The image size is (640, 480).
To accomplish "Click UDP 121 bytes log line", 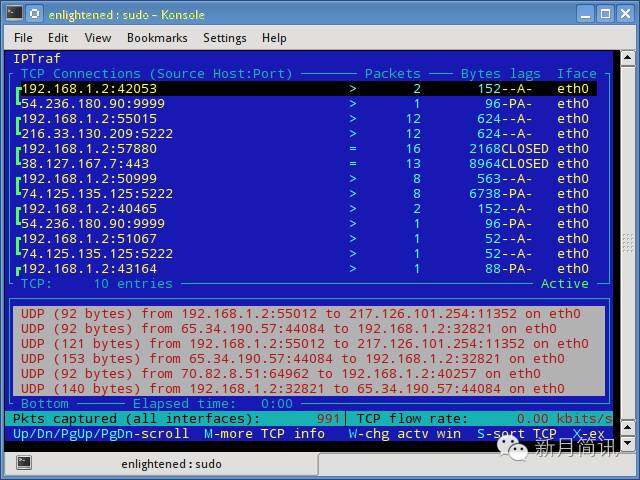I will click(304, 344).
